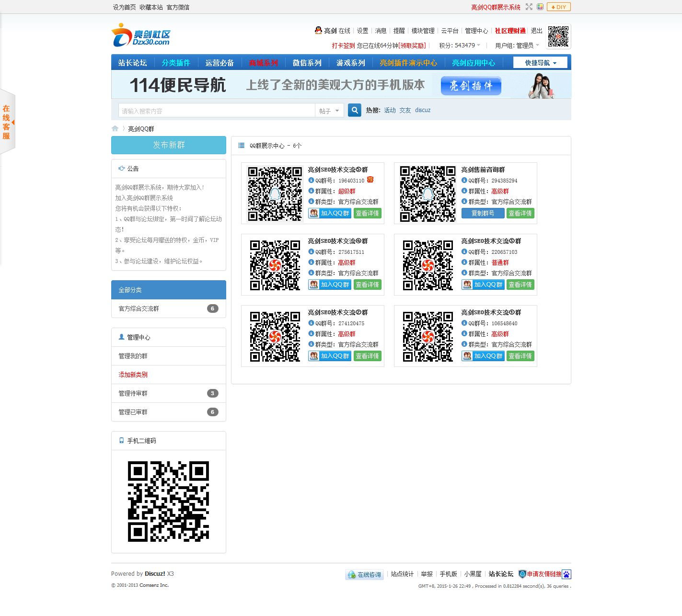This screenshot has height=616, width=682.
Task: Click the 管理中心 header link
Action: (x=476, y=31)
